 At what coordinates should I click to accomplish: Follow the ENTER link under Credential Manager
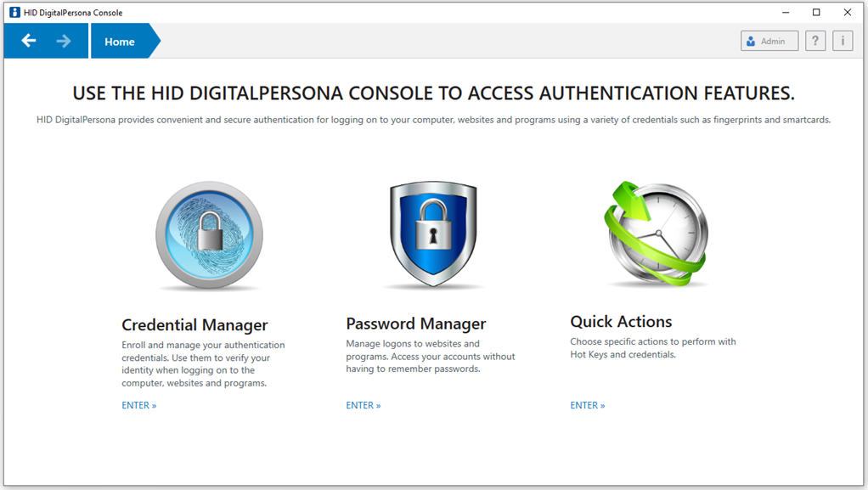click(139, 406)
